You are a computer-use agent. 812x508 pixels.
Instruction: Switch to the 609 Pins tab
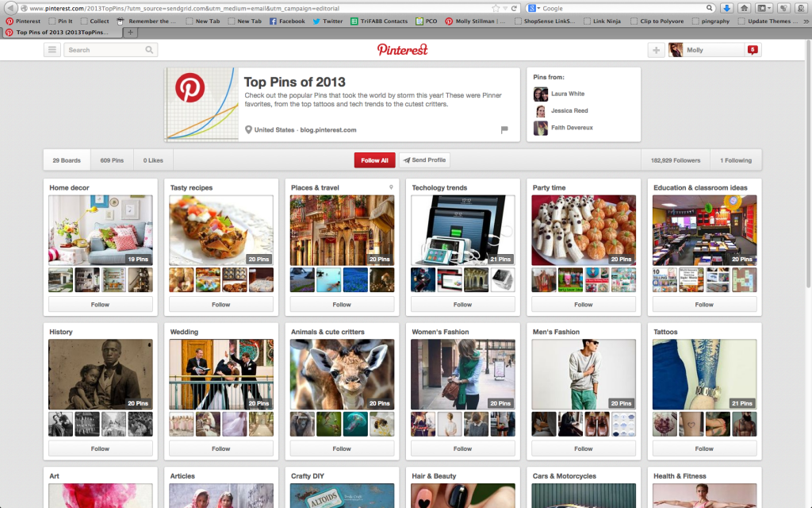[x=111, y=160]
